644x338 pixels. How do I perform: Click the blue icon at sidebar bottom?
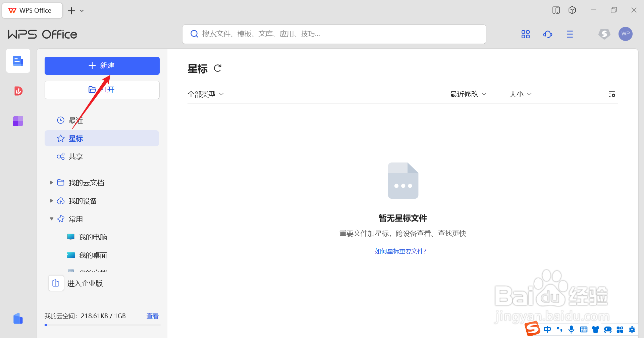click(x=18, y=319)
